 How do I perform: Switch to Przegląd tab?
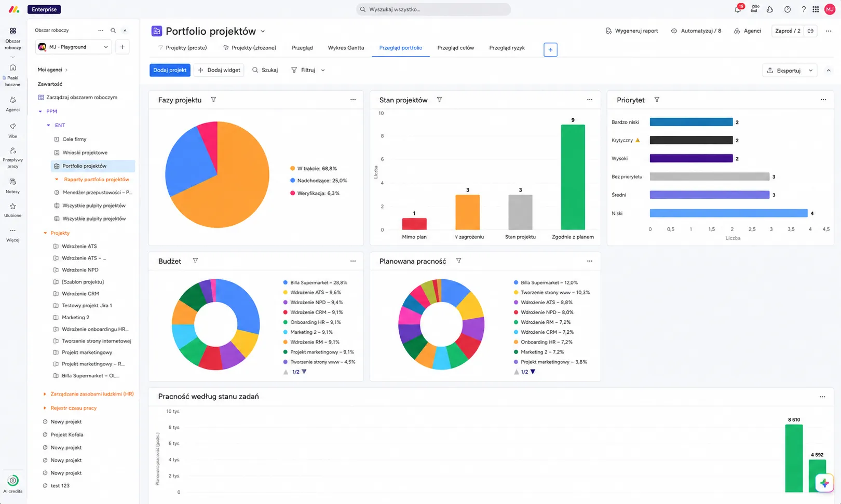pyautogui.click(x=302, y=48)
